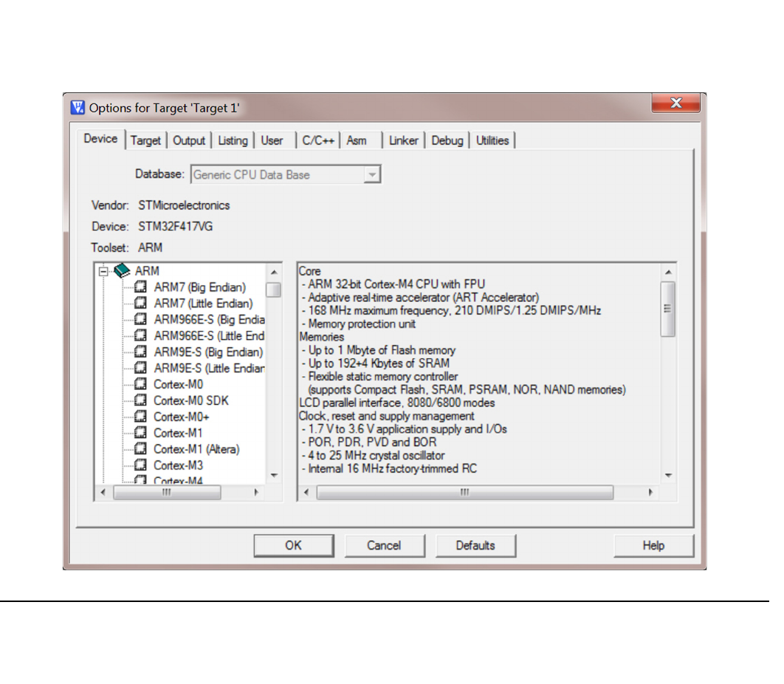Click chip icon next to Cortex-M0 SDK
Screen dimensions: 784x684
140,400
